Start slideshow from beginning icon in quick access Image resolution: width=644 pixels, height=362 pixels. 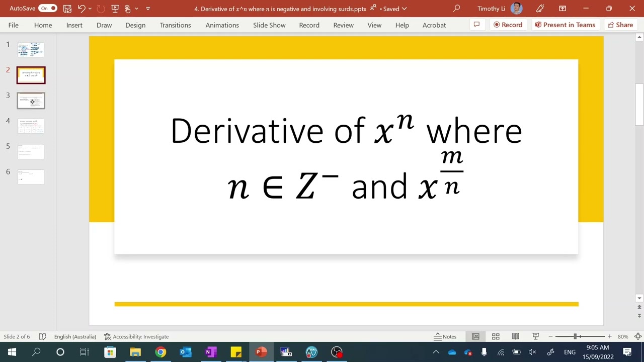pos(115,9)
